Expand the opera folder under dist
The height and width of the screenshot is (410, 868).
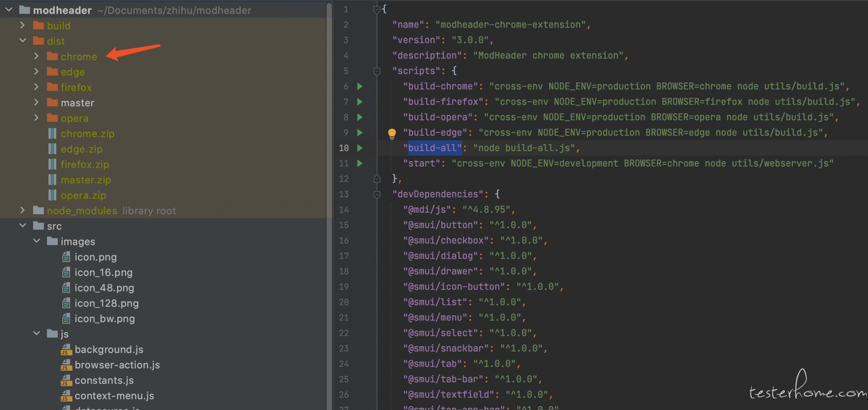coord(36,118)
